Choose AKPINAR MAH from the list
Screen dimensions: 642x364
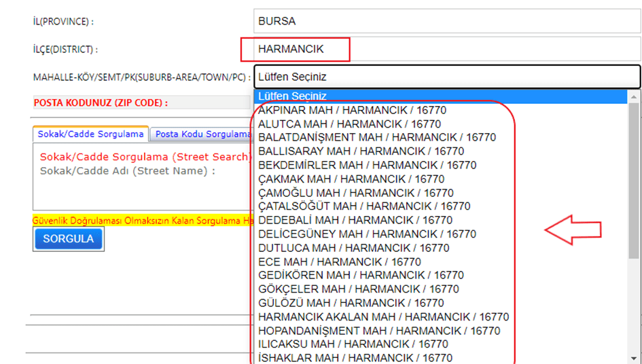click(x=352, y=110)
